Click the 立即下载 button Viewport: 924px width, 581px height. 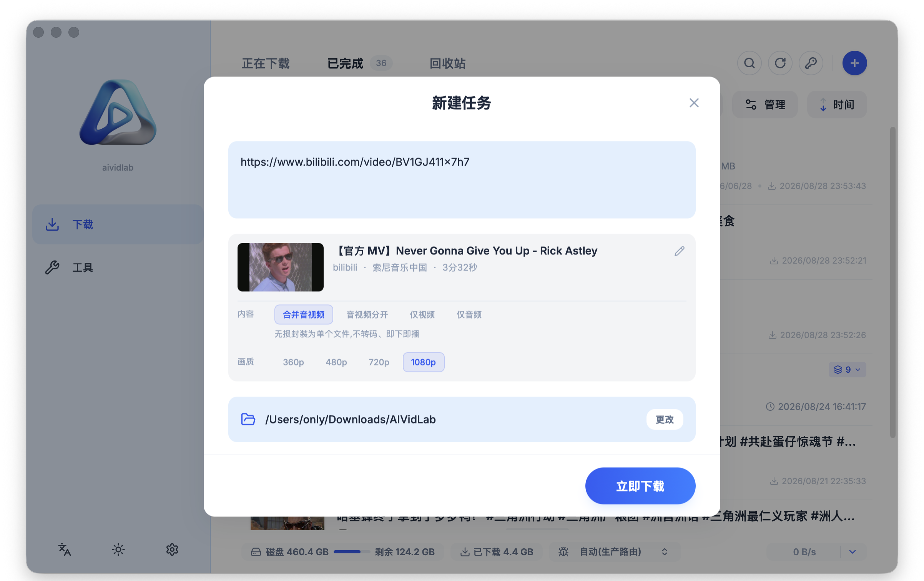point(640,486)
